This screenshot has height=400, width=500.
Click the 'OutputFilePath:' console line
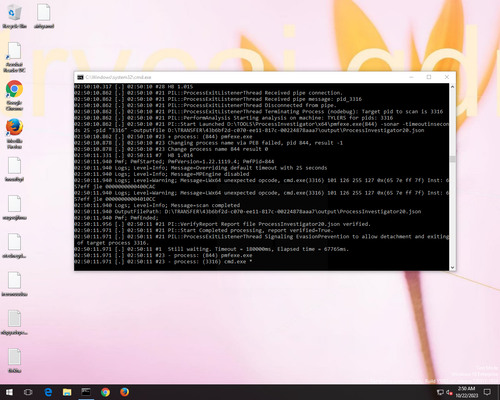click(x=247, y=212)
